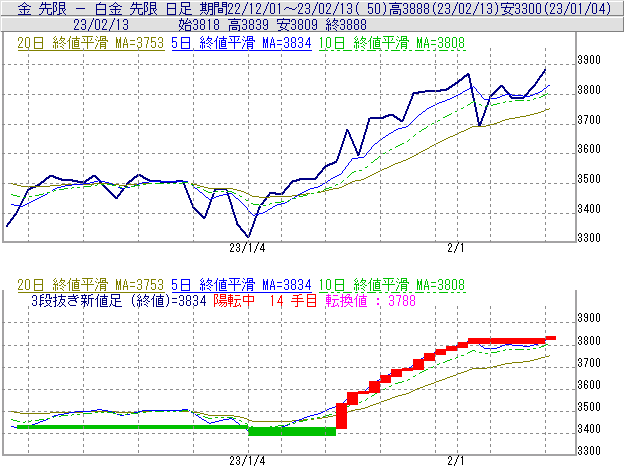
Task: Click the 3段抜き新値足 (終値)=3834 label
Action: [x=119, y=301]
